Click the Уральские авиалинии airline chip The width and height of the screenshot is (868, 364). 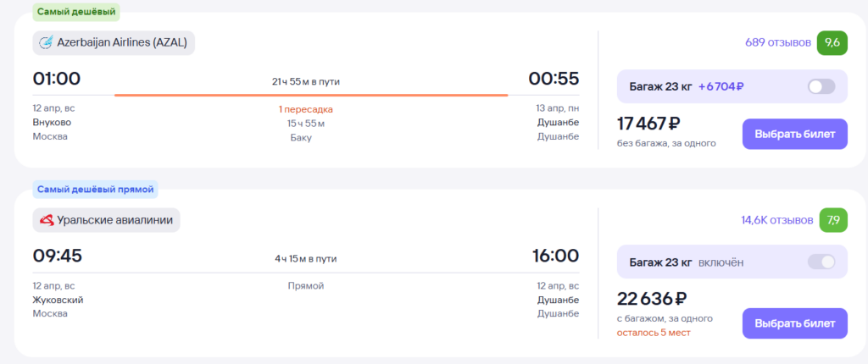pos(106,220)
